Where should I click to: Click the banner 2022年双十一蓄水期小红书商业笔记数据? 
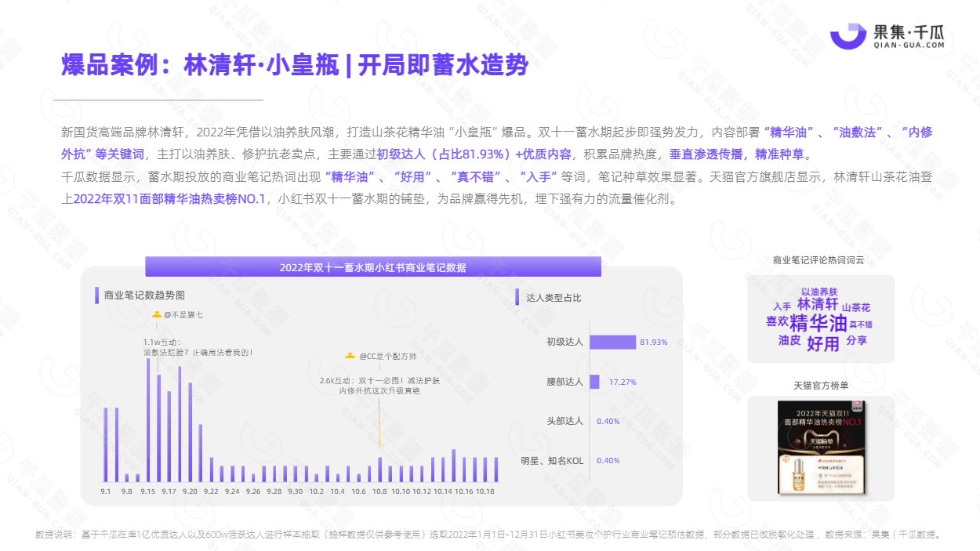(373, 267)
